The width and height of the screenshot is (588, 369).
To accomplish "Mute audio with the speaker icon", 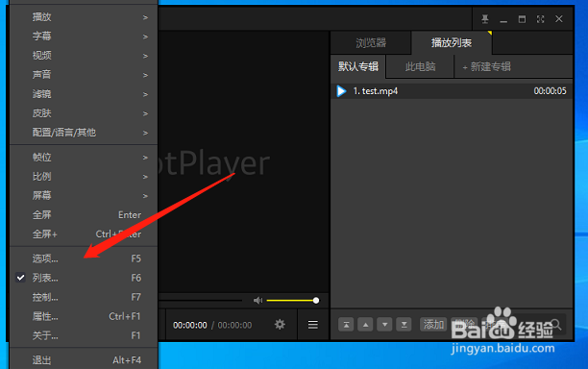I will pyautogui.click(x=258, y=301).
